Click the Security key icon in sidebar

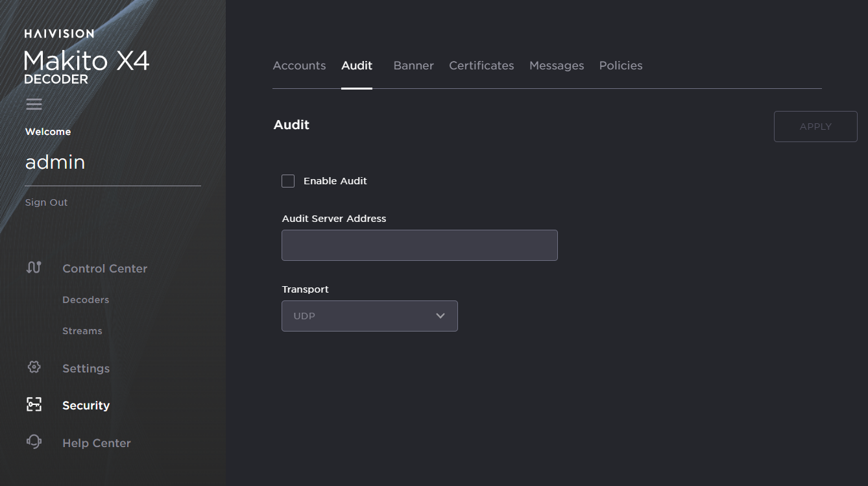click(34, 405)
